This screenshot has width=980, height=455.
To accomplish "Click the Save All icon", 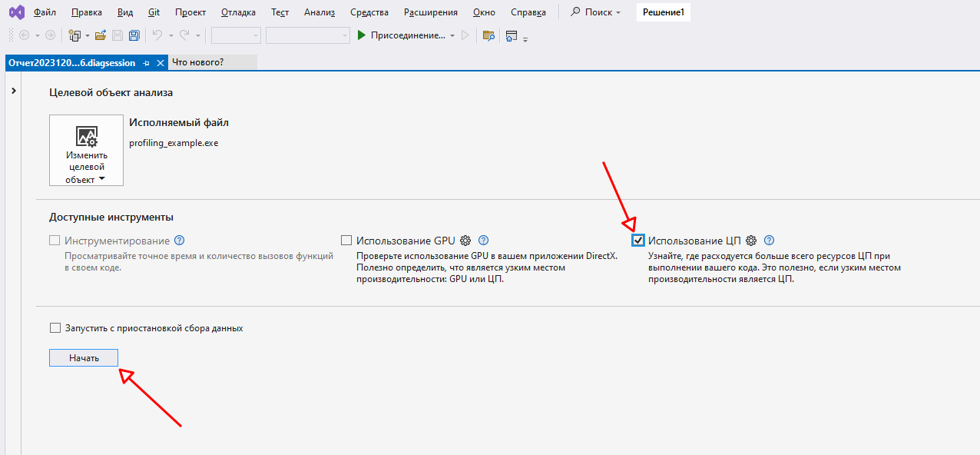I will click(134, 35).
